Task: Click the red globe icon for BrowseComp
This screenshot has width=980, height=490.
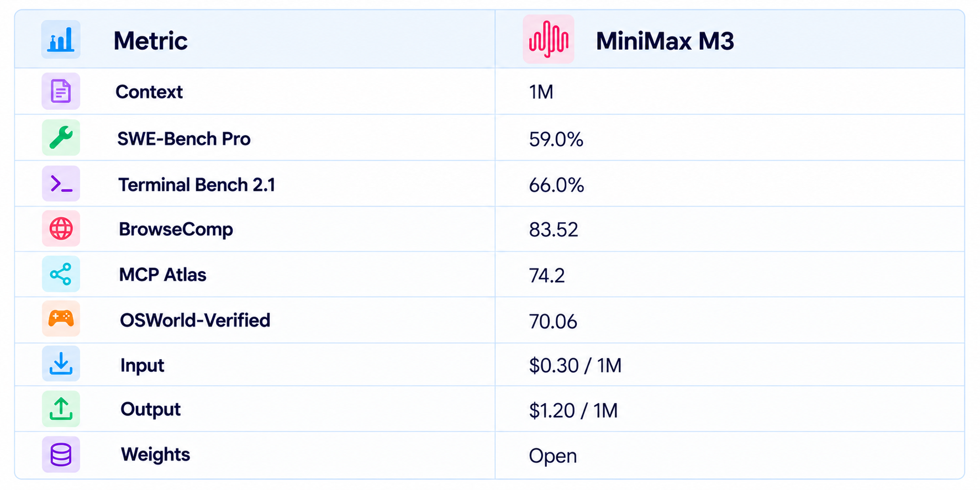Action: pos(61,229)
